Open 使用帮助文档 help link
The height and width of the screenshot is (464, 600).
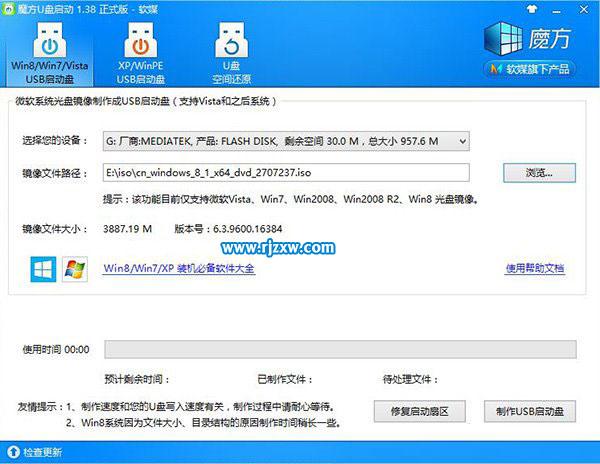pyautogui.click(x=535, y=268)
